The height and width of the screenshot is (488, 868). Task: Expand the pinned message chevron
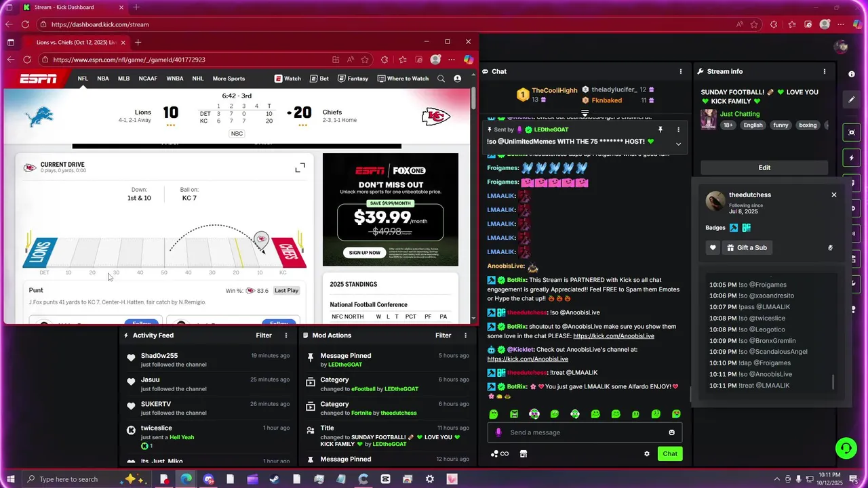[678, 144]
